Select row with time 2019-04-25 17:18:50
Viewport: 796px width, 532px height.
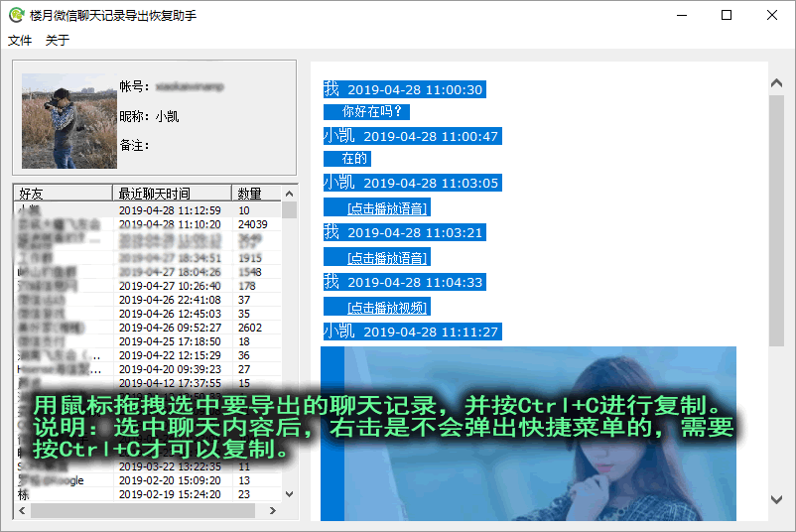[147, 341]
